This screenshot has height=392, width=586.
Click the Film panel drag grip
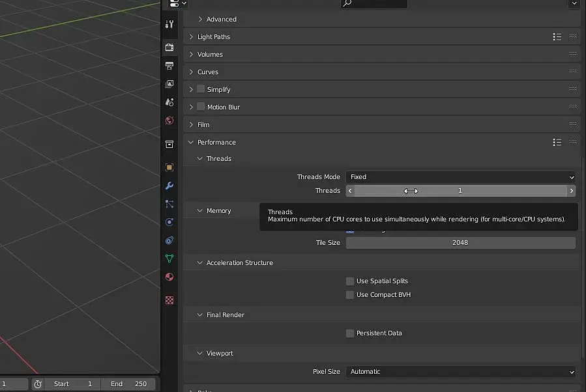[573, 124]
